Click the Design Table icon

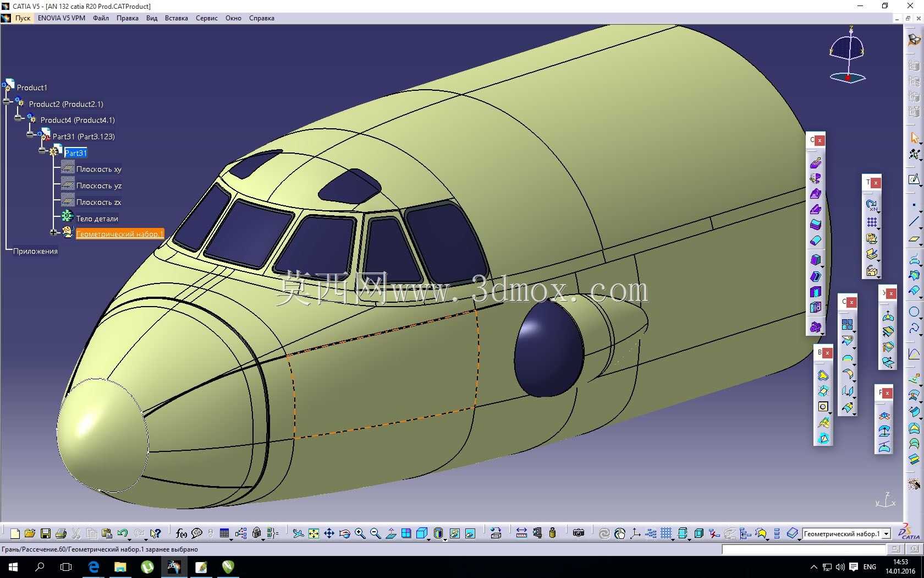coord(224,533)
